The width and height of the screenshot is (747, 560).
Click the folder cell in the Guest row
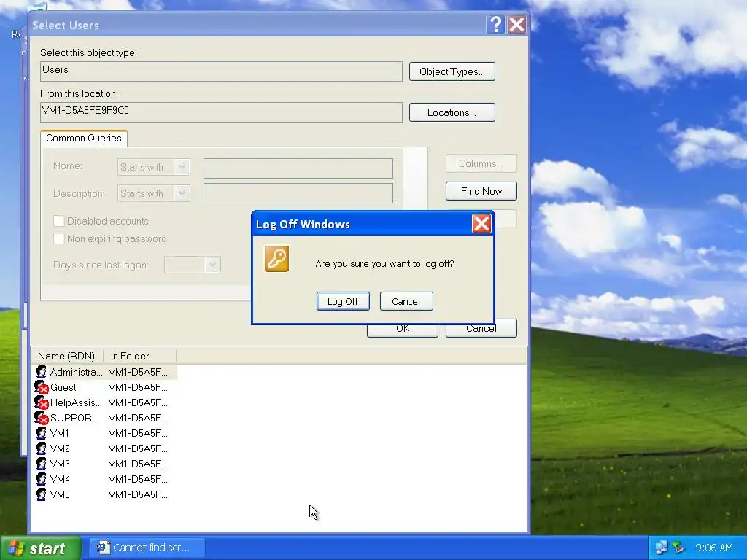click(138, 387)
